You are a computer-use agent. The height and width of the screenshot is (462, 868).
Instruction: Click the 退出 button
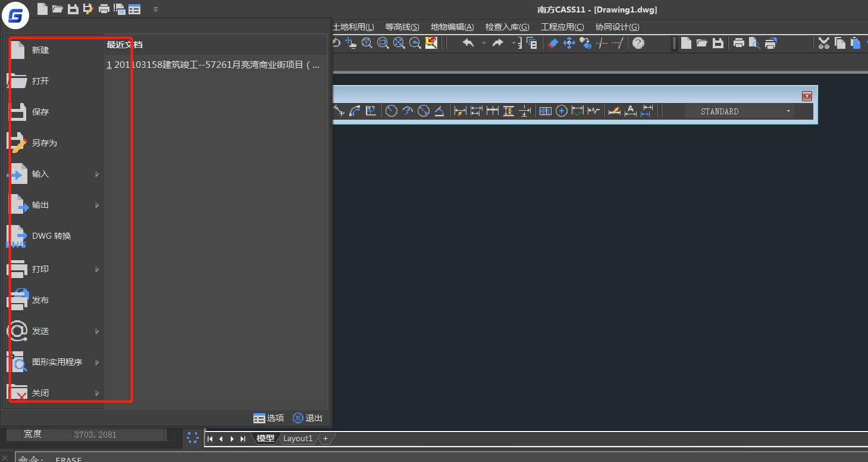coord(308,418)
